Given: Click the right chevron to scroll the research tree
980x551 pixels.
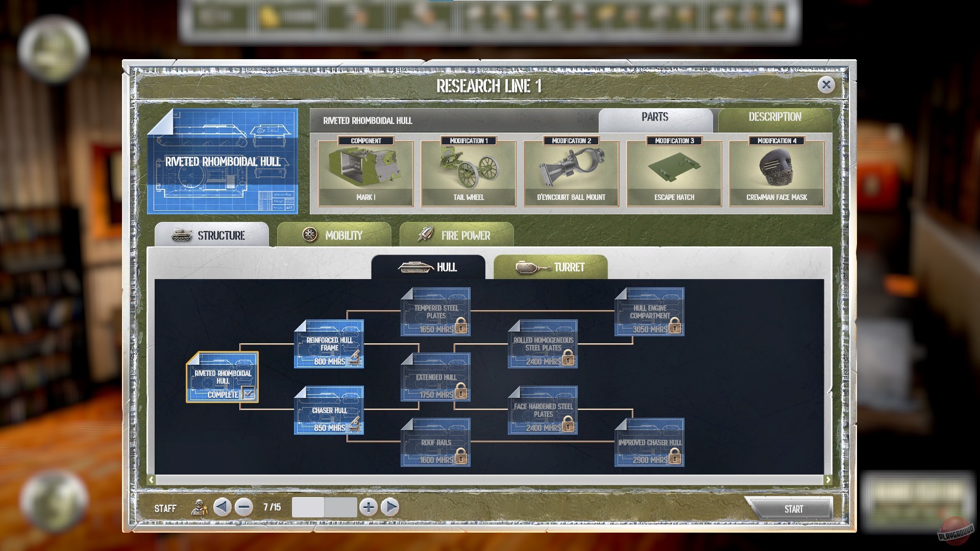Looking at the screenshot, I should tap(828, 480).
